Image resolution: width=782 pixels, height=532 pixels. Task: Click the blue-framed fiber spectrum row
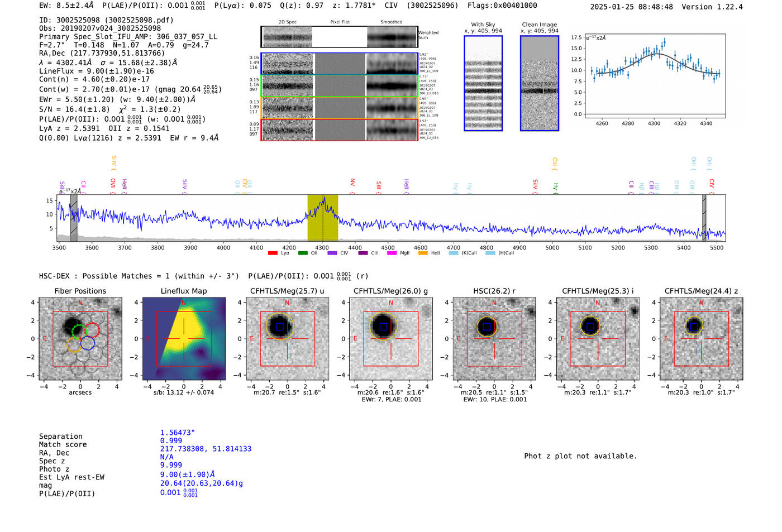point(339,64)
